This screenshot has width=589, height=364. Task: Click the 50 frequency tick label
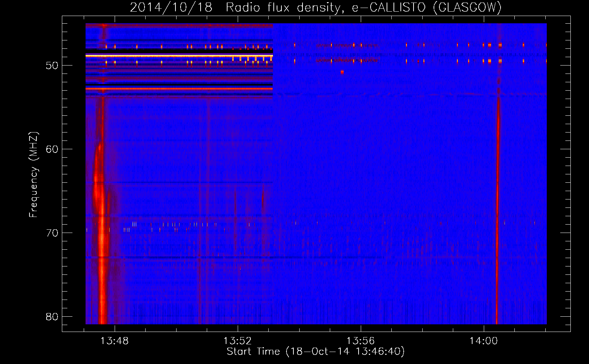tap(52, 66)
